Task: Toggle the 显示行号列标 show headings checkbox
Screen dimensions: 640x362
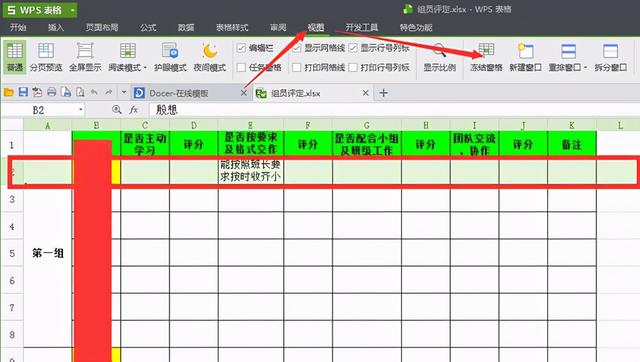Action: click(x=353, y=48)
